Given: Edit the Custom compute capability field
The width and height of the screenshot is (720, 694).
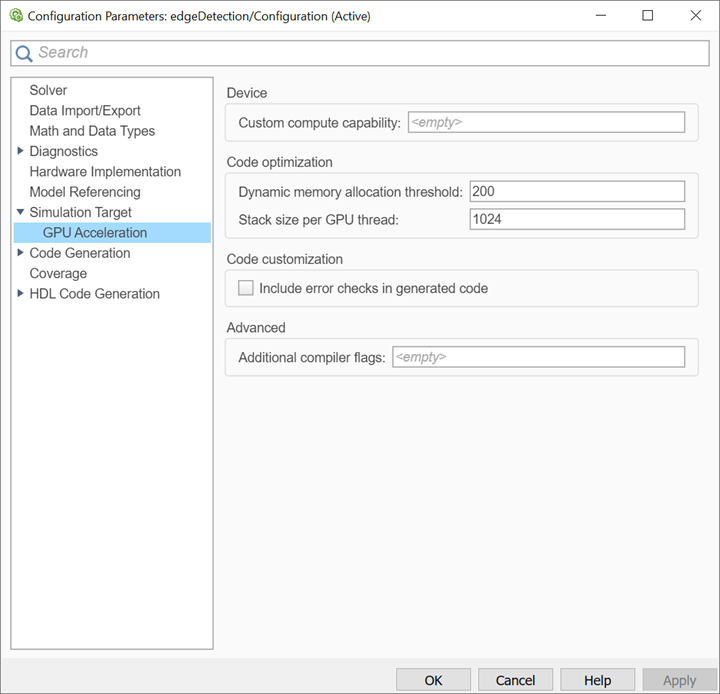Looking at the screenshot, I should click(546, 123).
